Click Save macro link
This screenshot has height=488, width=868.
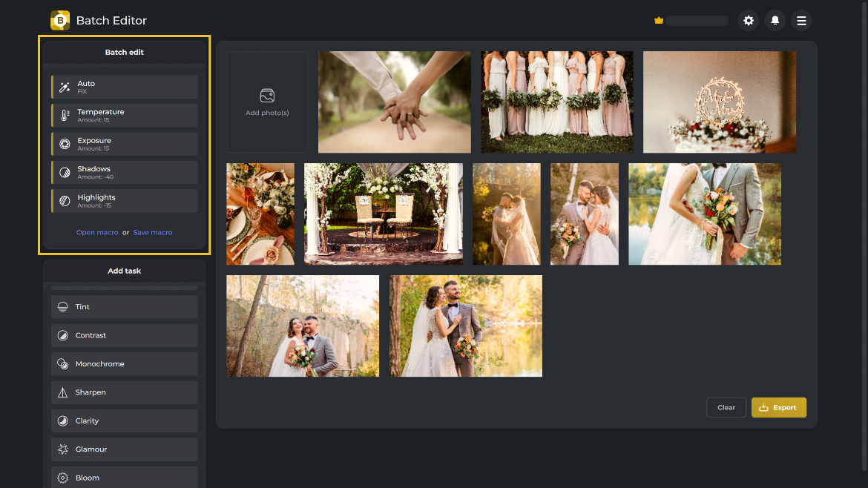click(x=152, y=232)
